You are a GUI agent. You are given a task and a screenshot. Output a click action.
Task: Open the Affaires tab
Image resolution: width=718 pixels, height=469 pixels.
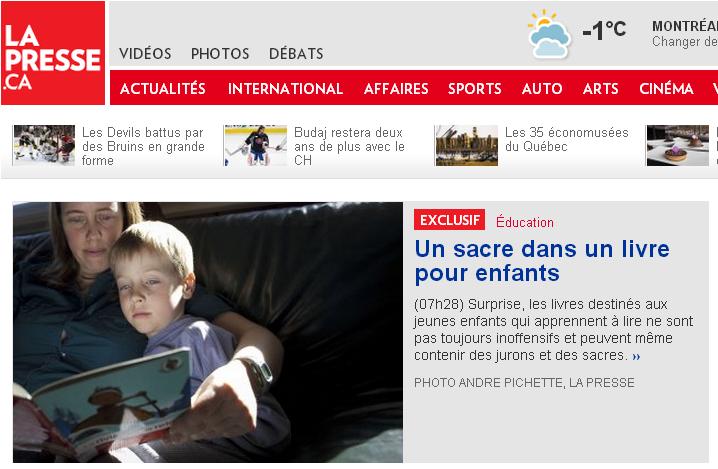click(x=396, y=88)
